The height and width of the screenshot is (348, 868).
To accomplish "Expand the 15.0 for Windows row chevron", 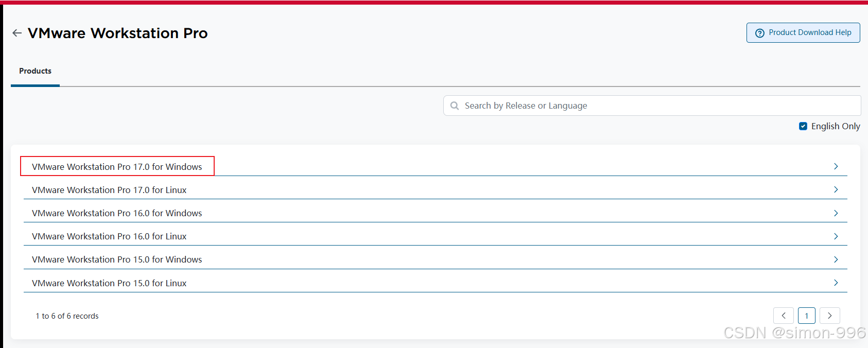I will [x=836, y=259].
